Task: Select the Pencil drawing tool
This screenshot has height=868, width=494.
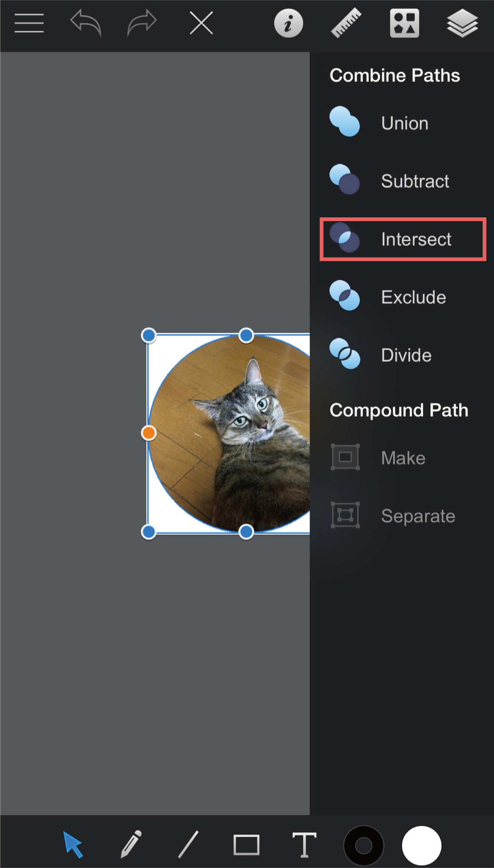Action: [131, 844]
